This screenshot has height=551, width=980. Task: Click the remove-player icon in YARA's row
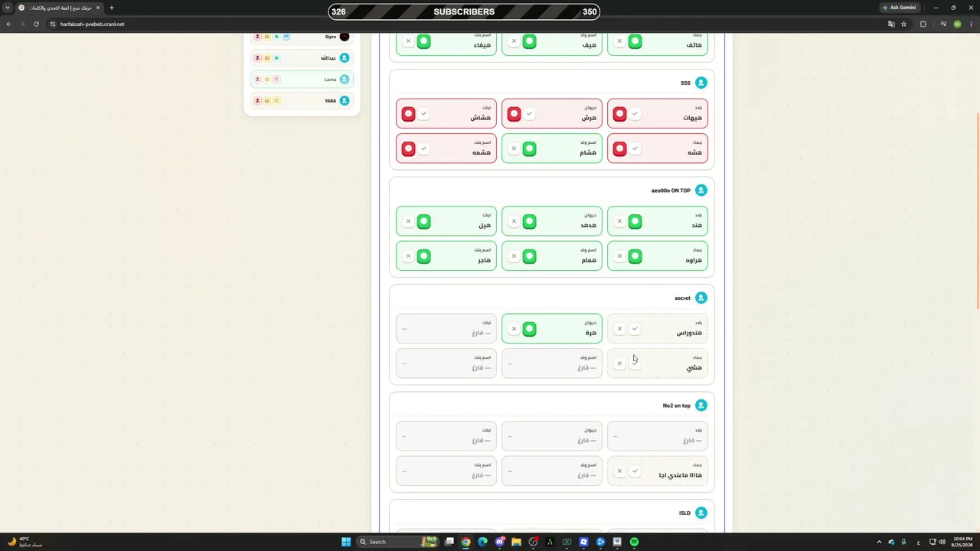[x=257, y=100]
